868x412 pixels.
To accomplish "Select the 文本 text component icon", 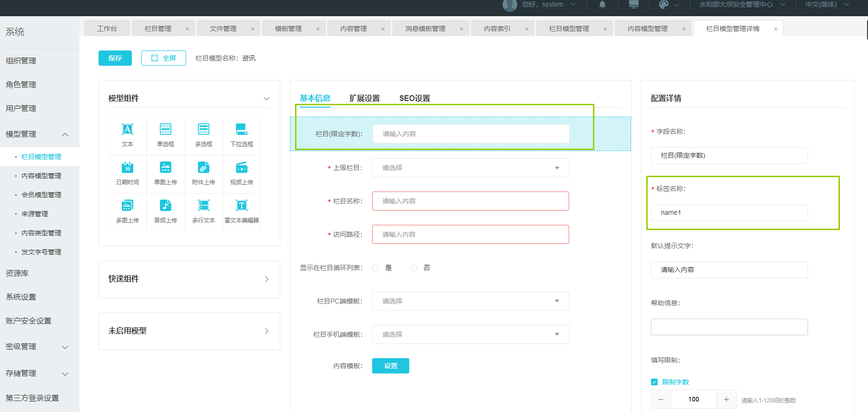I will pos(128,130).
